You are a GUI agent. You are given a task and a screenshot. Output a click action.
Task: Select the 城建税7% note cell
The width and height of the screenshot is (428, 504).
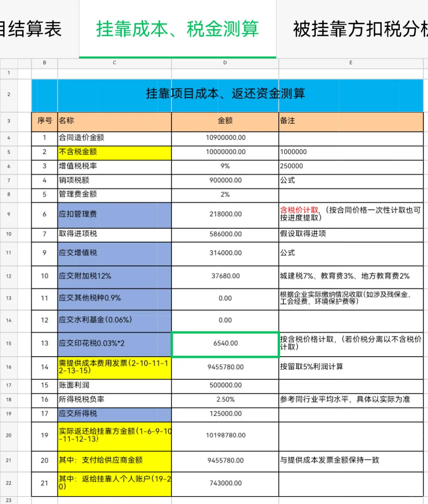[351, 277]
